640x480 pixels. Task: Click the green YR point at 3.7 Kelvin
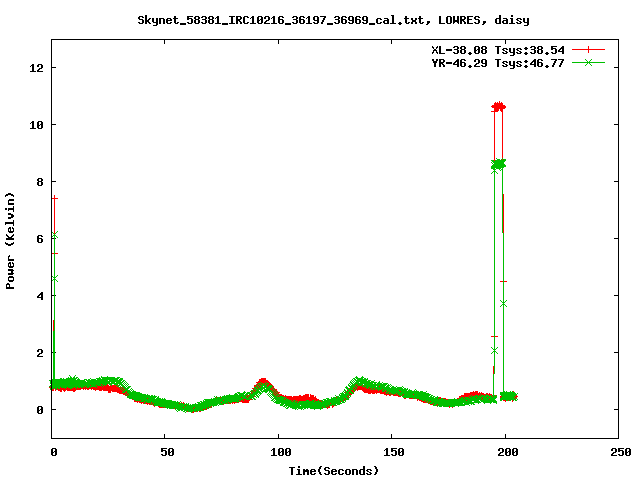click(x=503, y=304)
